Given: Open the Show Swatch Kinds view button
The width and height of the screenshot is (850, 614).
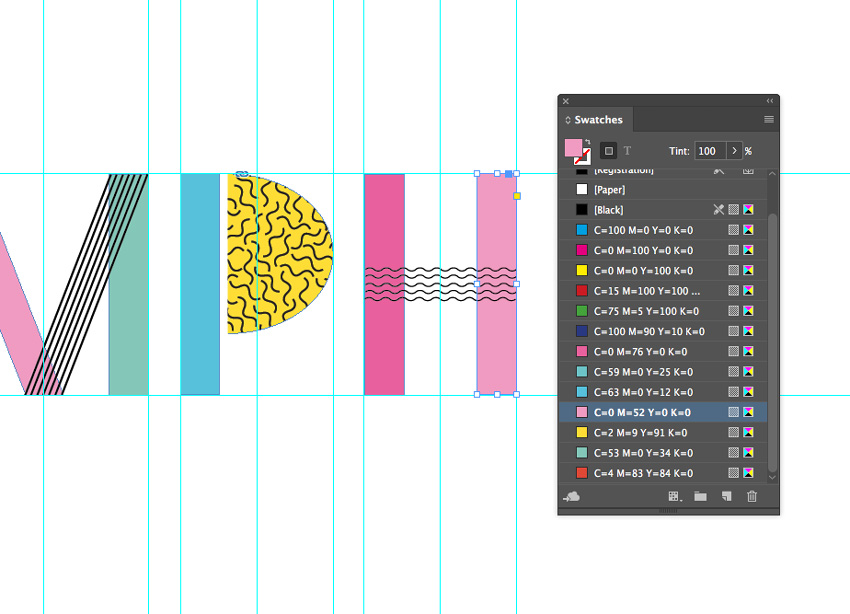Looking at the screenshot, I should (675, 496).
